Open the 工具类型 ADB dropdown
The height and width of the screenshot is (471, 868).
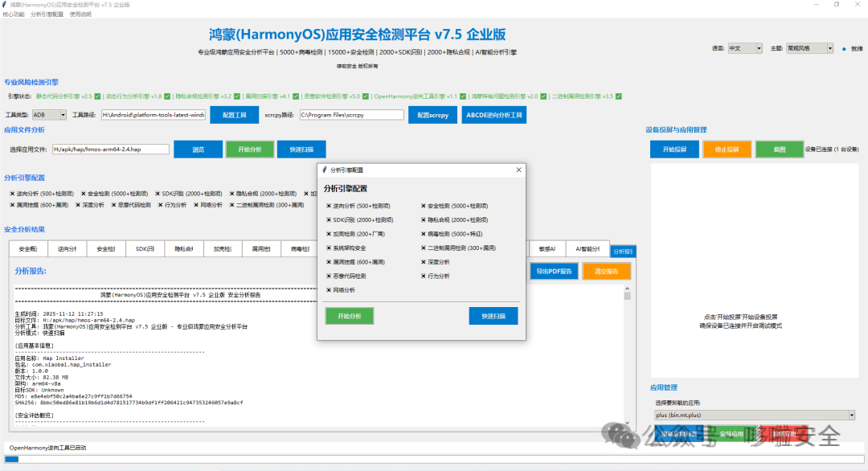pyautogui.click(x=49, y=115)
